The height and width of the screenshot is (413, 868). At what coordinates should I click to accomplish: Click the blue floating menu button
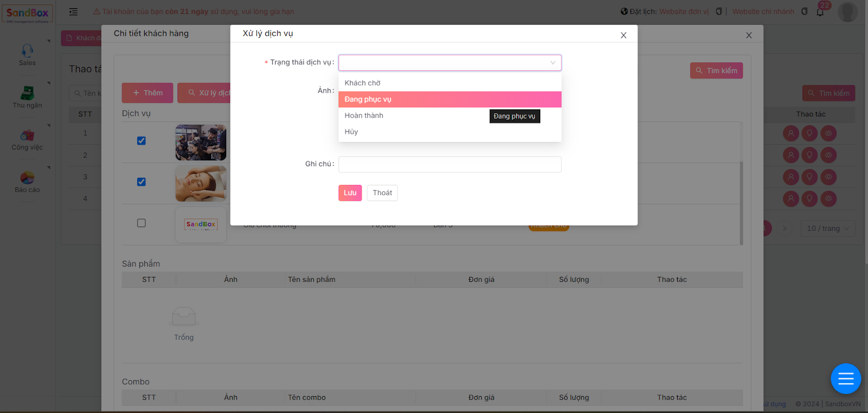846,378
